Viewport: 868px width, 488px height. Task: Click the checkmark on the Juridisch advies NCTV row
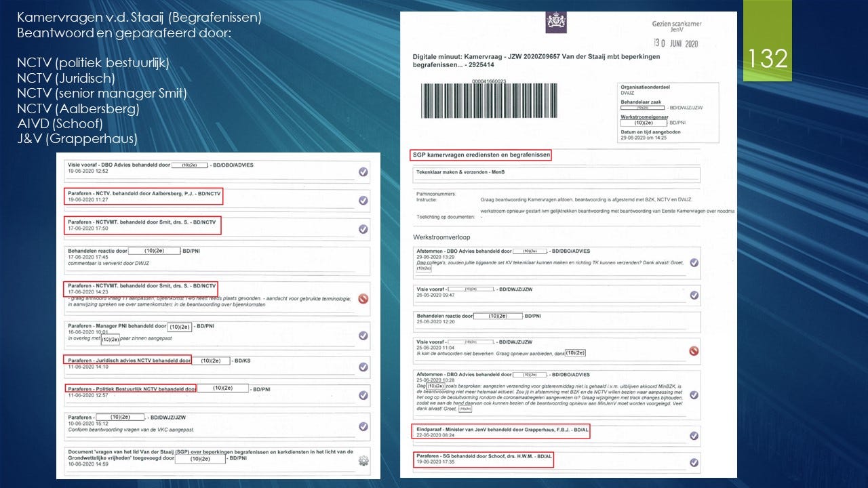[x=363, y=367]
